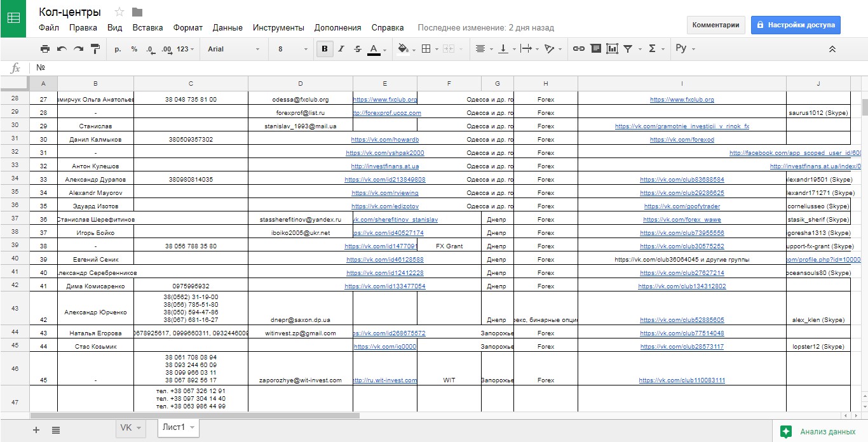Open the functions sigma menu

[x=656, y=49]
